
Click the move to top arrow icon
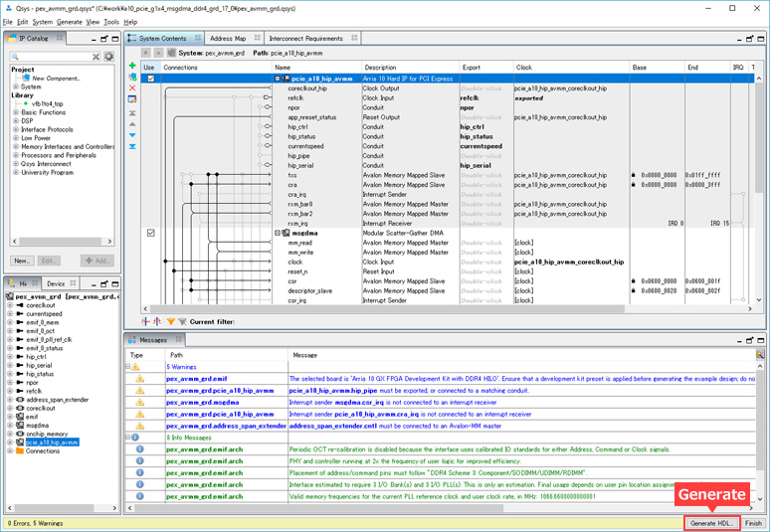pos(132,113)
